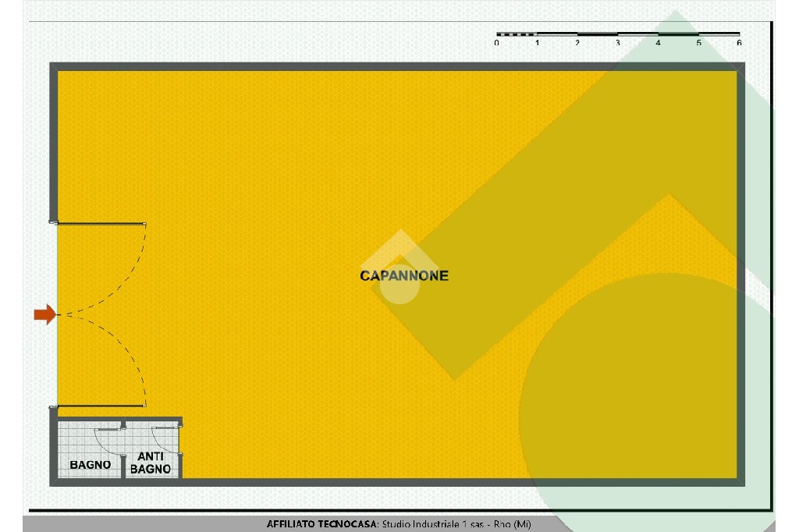This screenshot has height=532, width=799.
Task: Click the number 0 on scale bar
Action: click(497, 43)
